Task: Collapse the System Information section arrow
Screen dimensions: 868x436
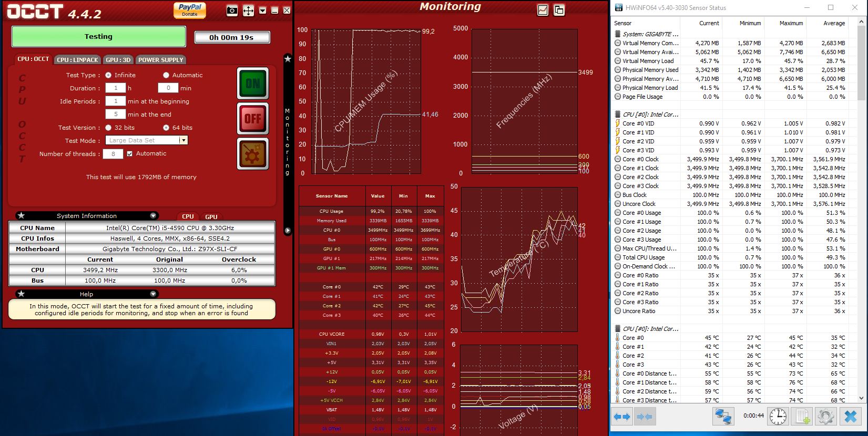Action: pyautogui.click(x=153, y=215)
